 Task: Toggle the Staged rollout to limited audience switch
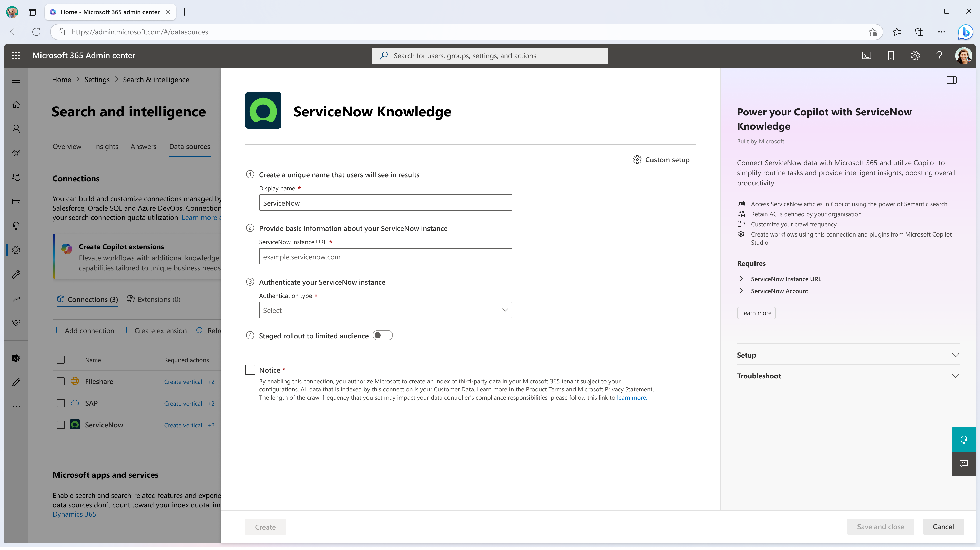(x=382, y=335)
